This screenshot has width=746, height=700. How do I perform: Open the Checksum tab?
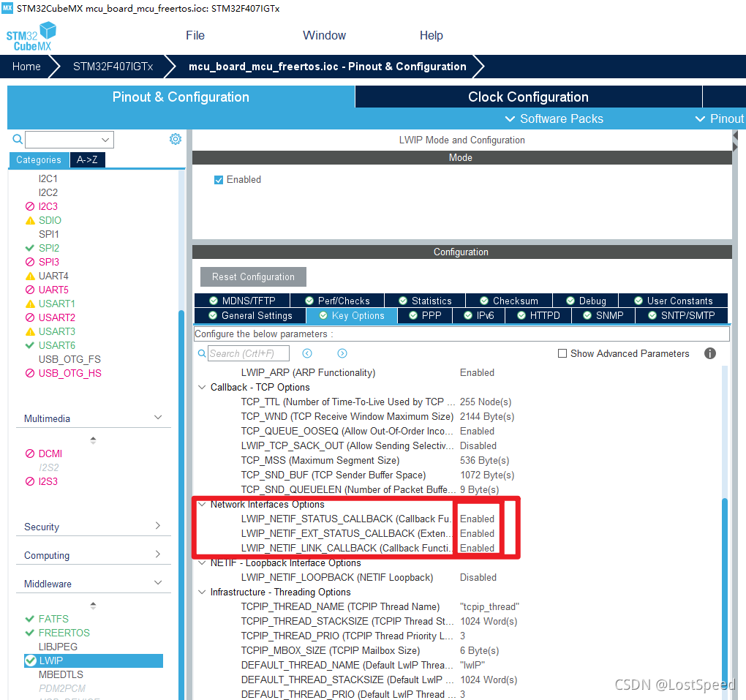(508, 301)
